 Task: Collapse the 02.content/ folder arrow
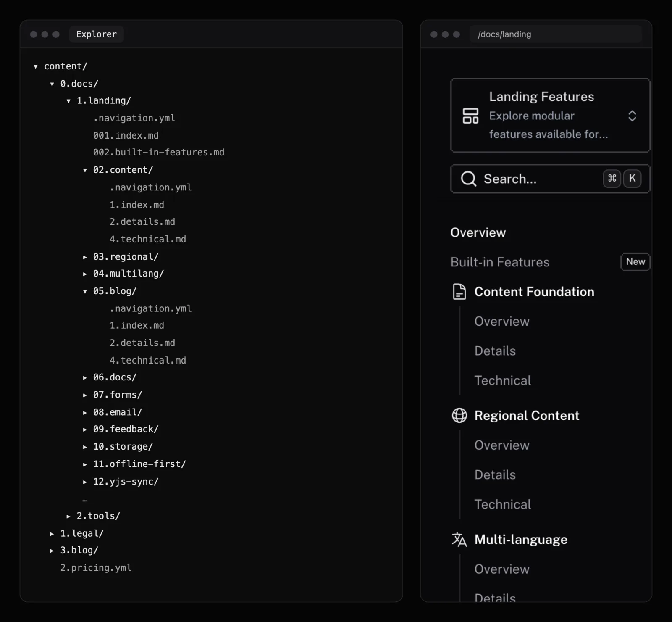pos(85,170)
